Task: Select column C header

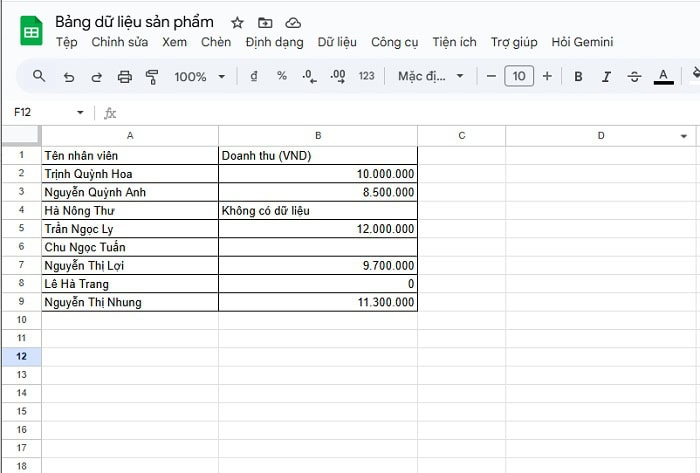Action: (462, 136)
